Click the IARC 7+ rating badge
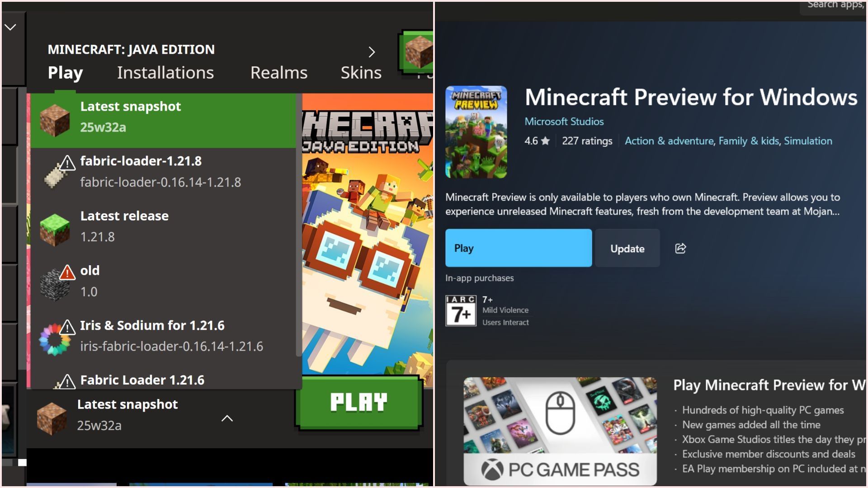Viewport: 868px width, 488px height. tap(461, 311)
